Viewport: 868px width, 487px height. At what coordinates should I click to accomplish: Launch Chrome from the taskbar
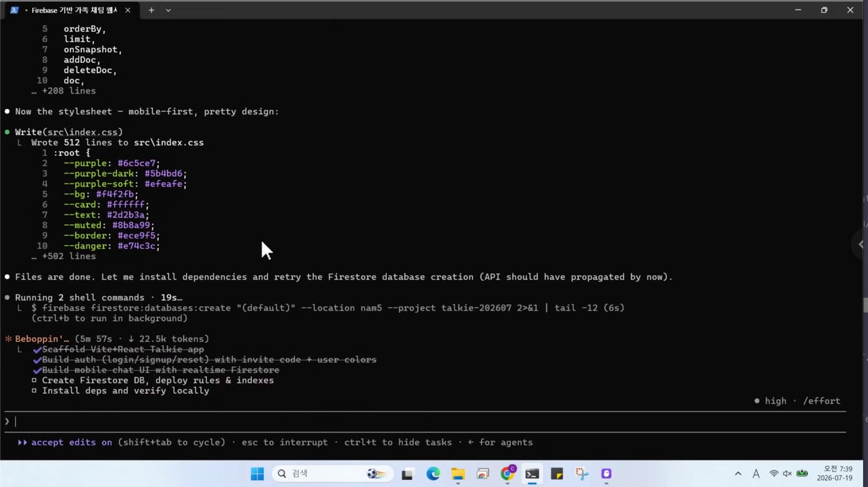click(508, 473)
